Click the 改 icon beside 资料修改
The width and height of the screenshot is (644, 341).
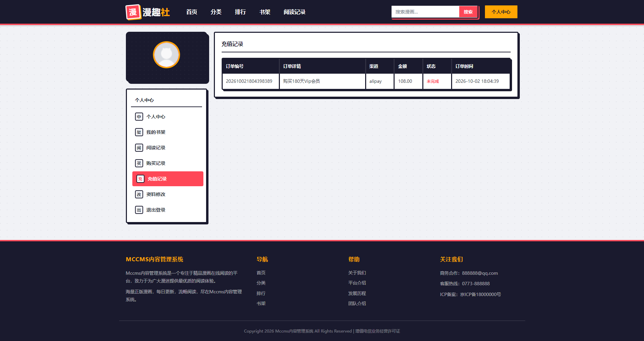[139, 194]
